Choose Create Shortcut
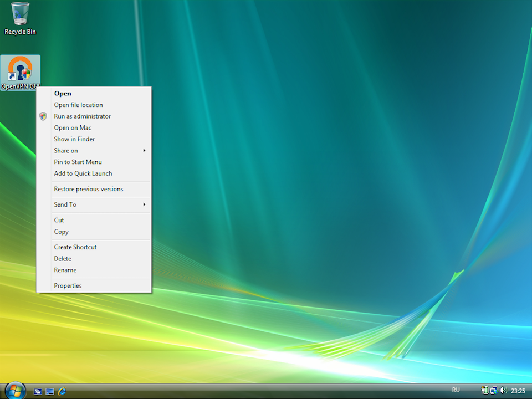 94,247
